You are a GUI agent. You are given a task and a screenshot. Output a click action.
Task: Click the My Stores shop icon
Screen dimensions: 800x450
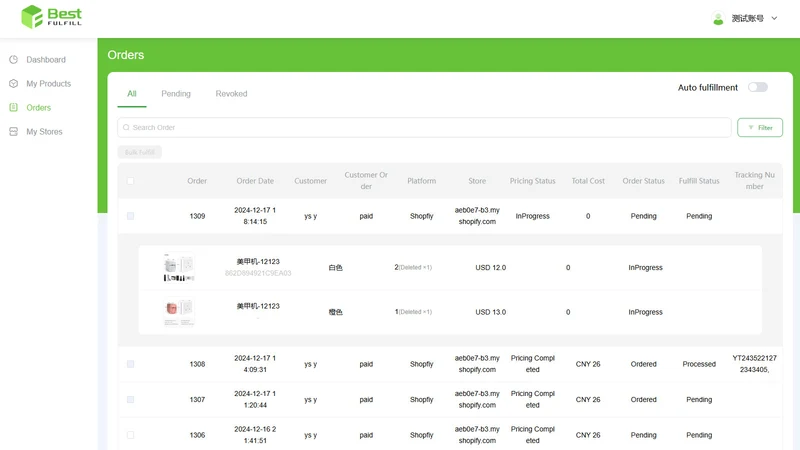(14, 132)
